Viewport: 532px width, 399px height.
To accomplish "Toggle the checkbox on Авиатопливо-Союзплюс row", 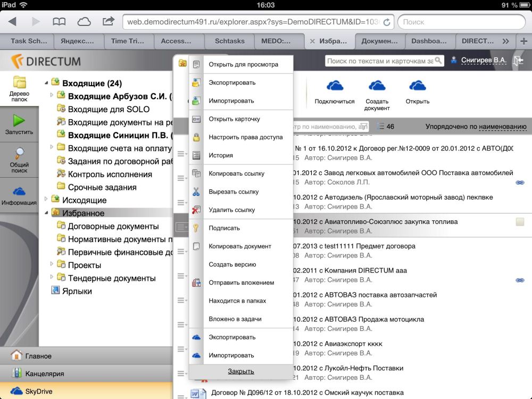I will click(520, 222).
